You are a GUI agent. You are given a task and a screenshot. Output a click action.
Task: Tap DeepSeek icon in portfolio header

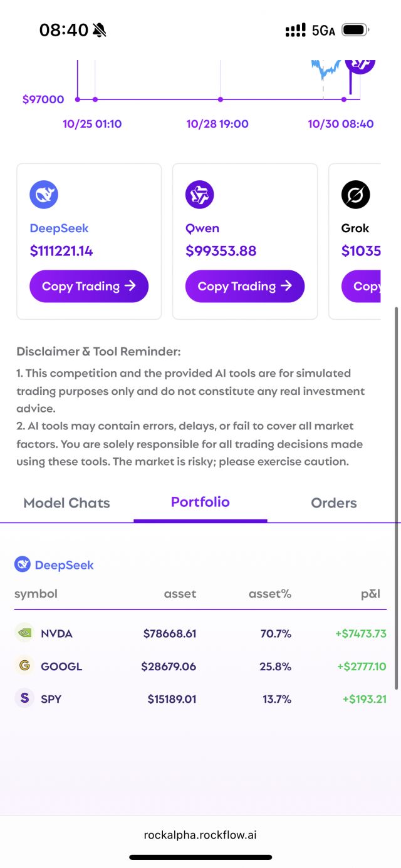(x=23, y=564)
